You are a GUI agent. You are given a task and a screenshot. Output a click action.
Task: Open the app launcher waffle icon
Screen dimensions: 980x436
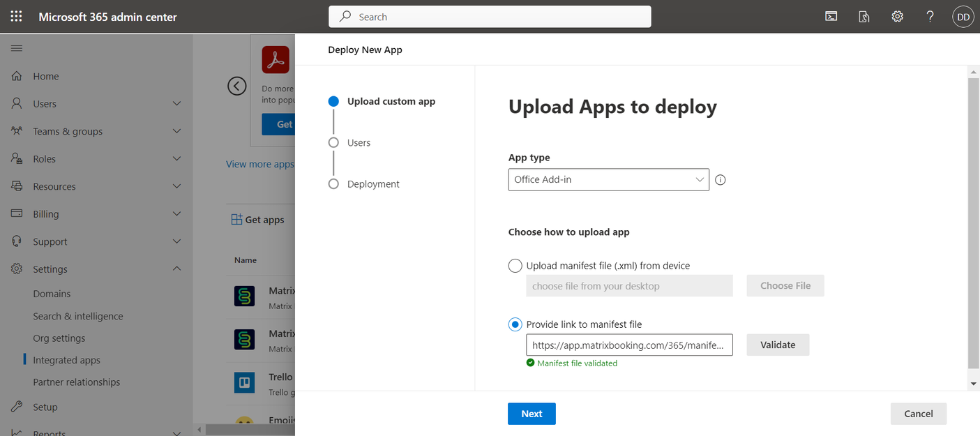pyautogui.click(x=16, y=17)
